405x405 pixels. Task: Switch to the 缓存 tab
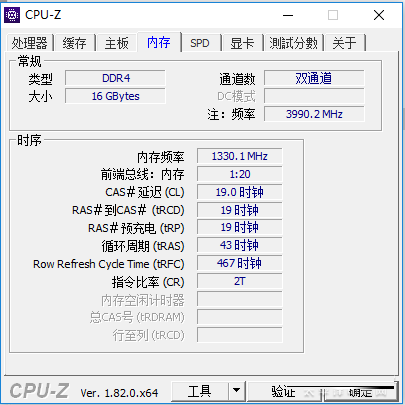tap(74, 43)
